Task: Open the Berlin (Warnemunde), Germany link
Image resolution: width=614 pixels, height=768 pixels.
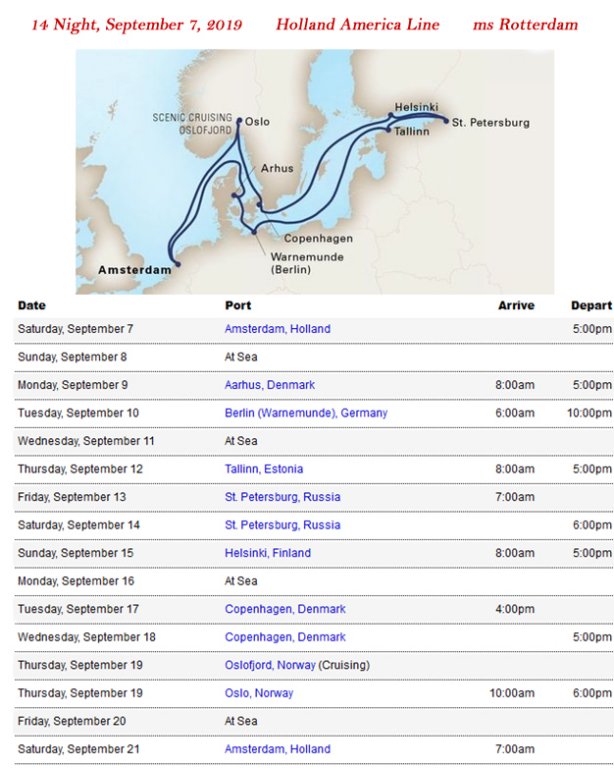Action: click(x=305, y=413)
